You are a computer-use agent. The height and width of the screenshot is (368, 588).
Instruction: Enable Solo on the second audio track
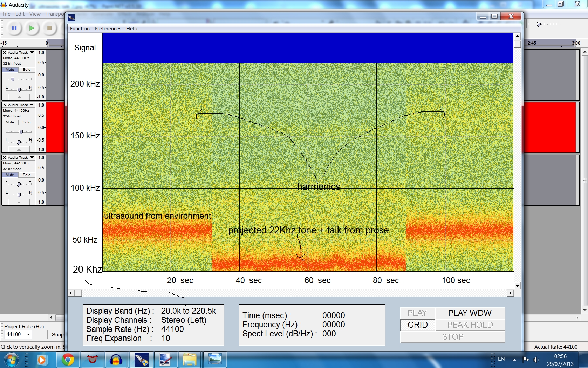click(27, 122)
